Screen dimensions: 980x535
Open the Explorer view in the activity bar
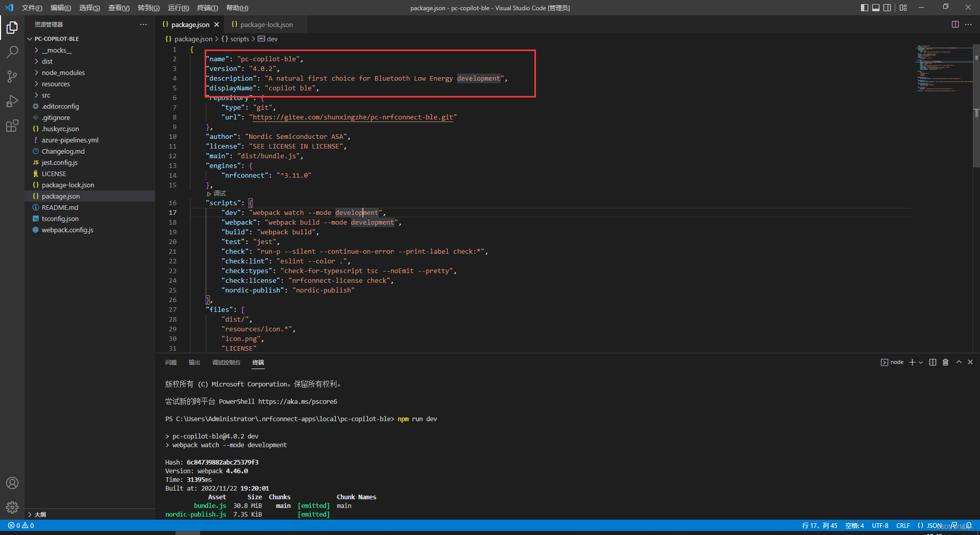pyautogui.click(x=12, y=28)
